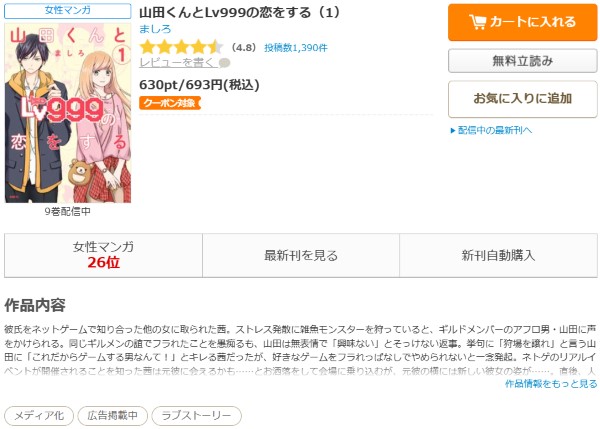The height and width of the screenshot is (429, 600).
Task: Click the メディア化 tag
Action: point(39,416)
